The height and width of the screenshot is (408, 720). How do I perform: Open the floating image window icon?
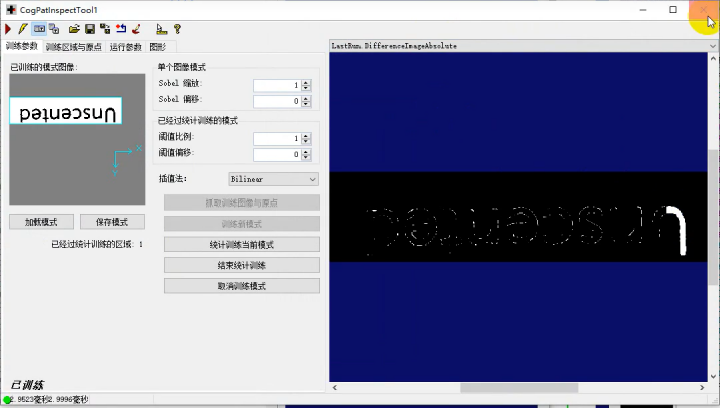54,29
